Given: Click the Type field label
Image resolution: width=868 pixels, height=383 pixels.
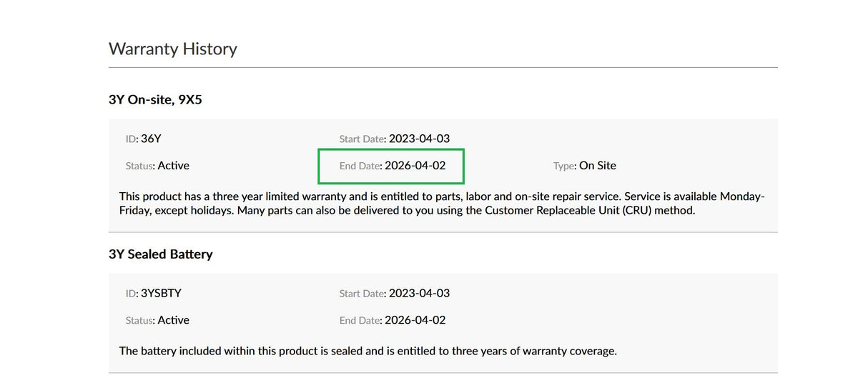Looking at the screenshot, I should [564, 166].
